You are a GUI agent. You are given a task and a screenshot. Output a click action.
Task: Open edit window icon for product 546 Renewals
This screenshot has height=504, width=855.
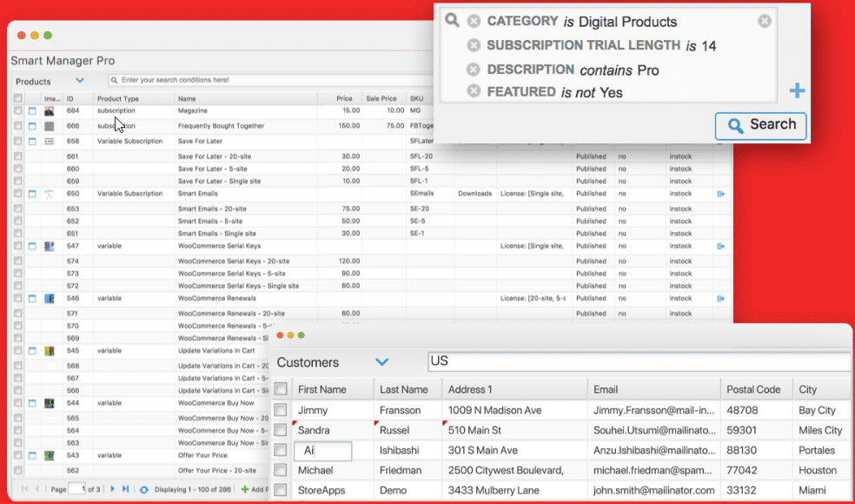click(x=32, y=298)
